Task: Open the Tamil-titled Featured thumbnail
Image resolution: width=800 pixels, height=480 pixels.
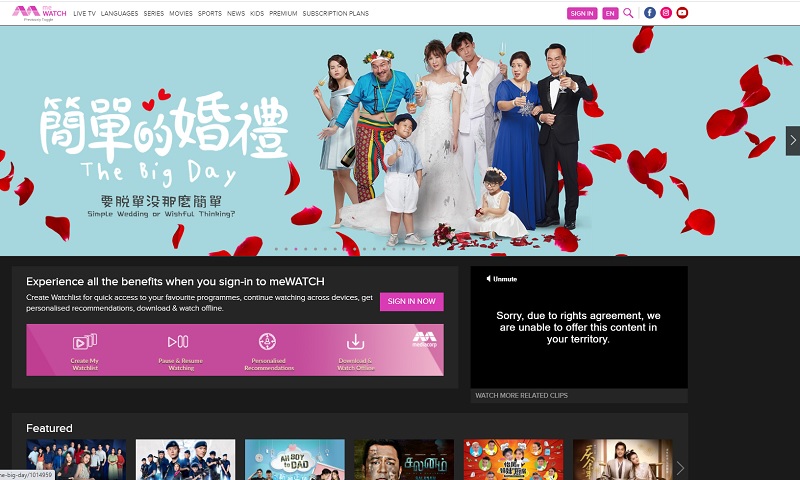Action: [404, 459]
